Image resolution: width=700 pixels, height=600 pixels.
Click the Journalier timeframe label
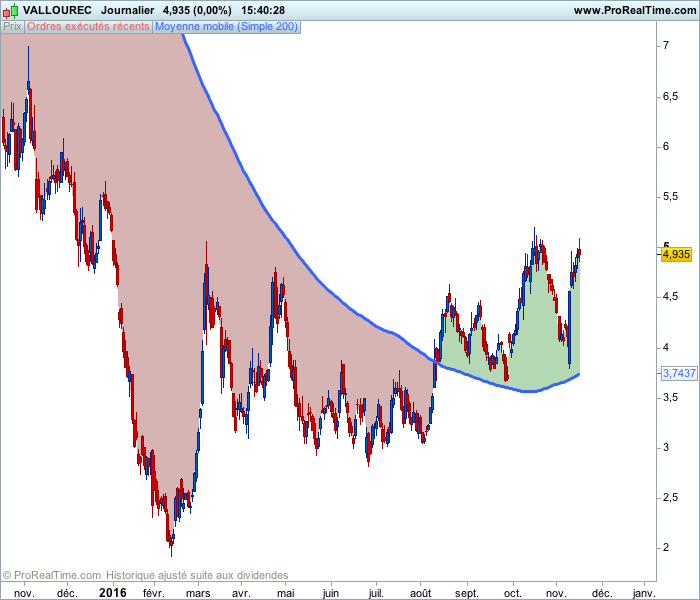coord(128,10)
